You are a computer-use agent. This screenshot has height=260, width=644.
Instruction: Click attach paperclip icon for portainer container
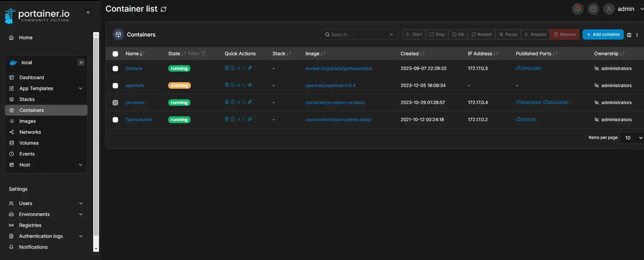(250, 102)
